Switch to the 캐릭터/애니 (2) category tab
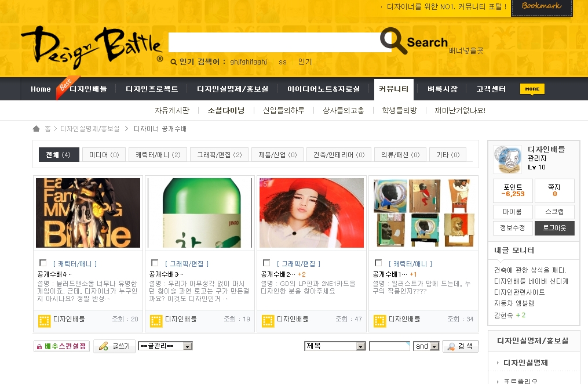This screenshot has width=588, height=384. [158, 155]
